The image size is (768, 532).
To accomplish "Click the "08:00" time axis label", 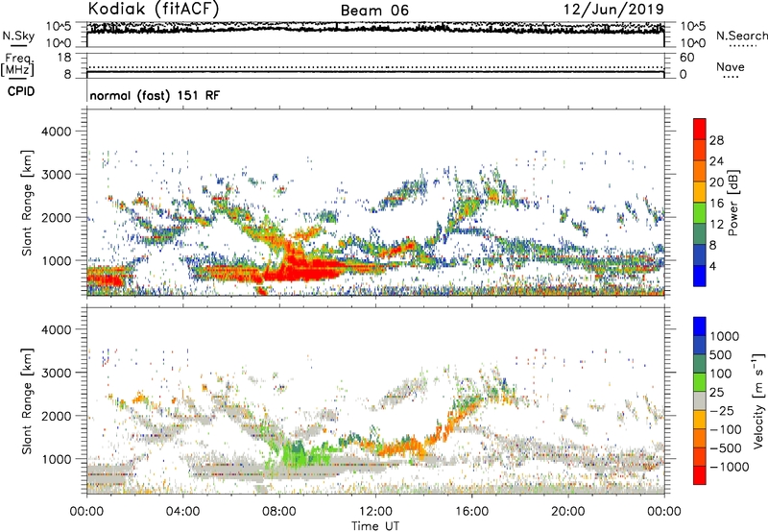I will click(279, 512).
